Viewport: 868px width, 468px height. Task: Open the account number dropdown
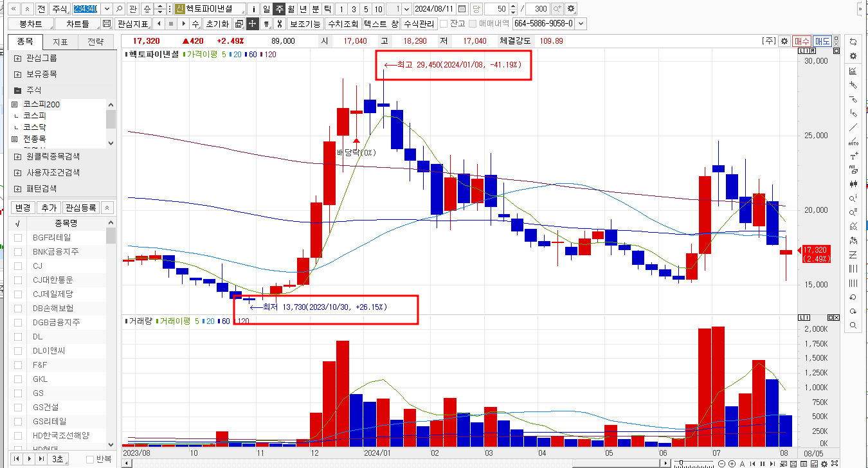pyautogui.click(x=581, y=24)
